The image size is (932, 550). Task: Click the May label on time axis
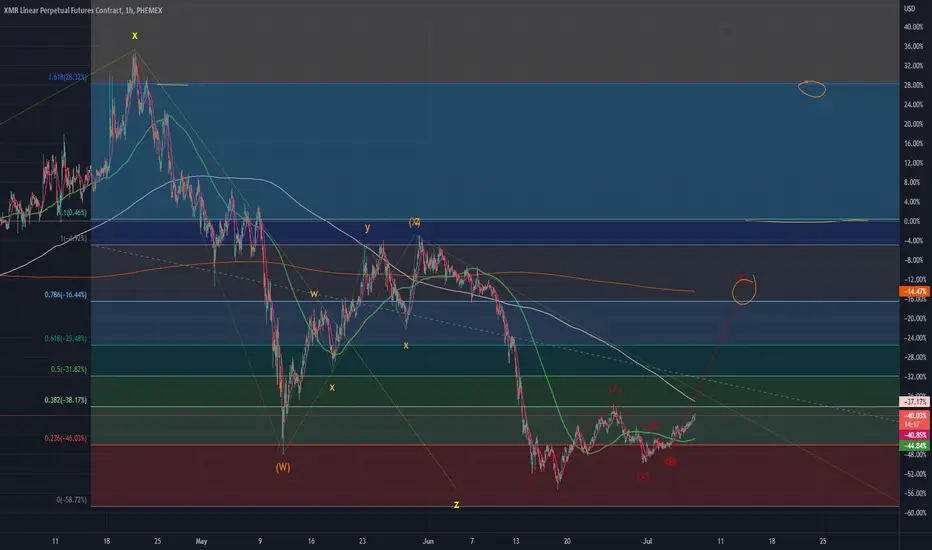pyautogui.click(x=201, y=541)
